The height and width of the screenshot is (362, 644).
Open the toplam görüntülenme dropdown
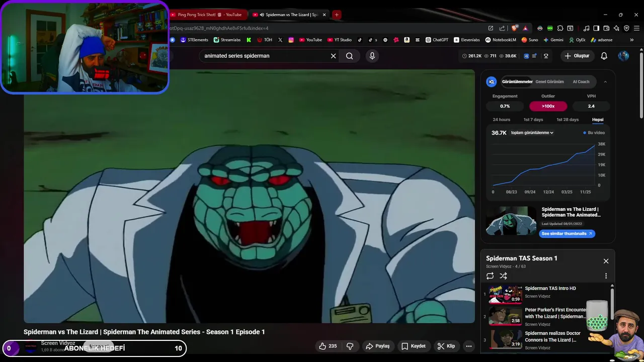pyautogui.click(x=532, y=133)
